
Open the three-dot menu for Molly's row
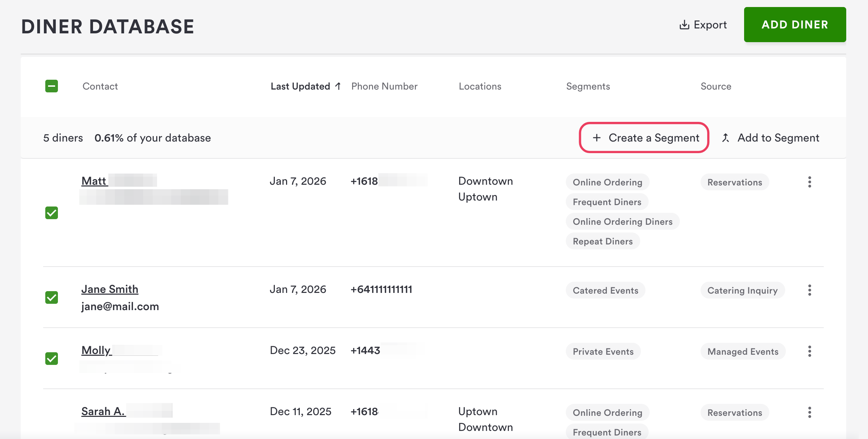(809, 351)
